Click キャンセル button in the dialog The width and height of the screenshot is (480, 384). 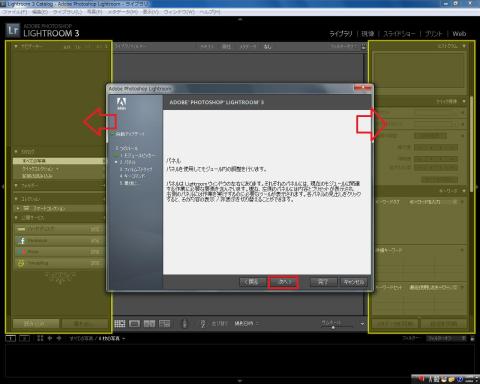tap(354, 282)
